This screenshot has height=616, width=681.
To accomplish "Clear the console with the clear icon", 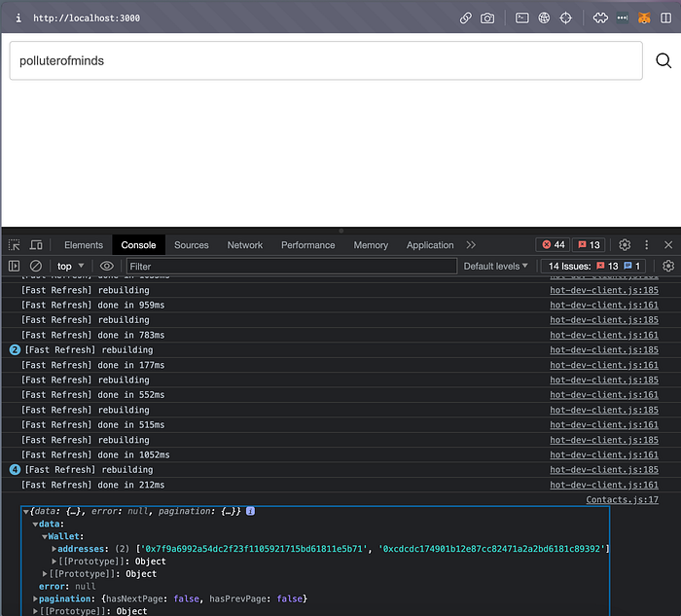I will [x=36, y=266].
